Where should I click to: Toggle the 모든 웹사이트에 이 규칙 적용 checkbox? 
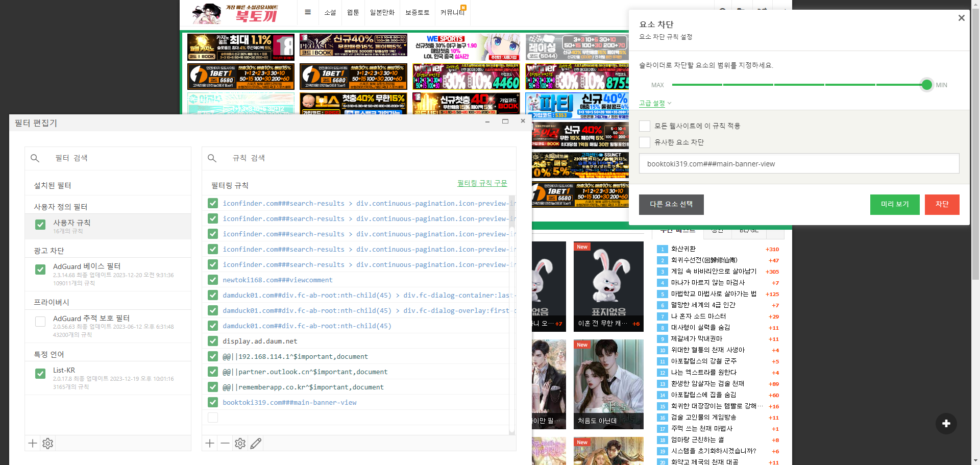pos(644,126)
